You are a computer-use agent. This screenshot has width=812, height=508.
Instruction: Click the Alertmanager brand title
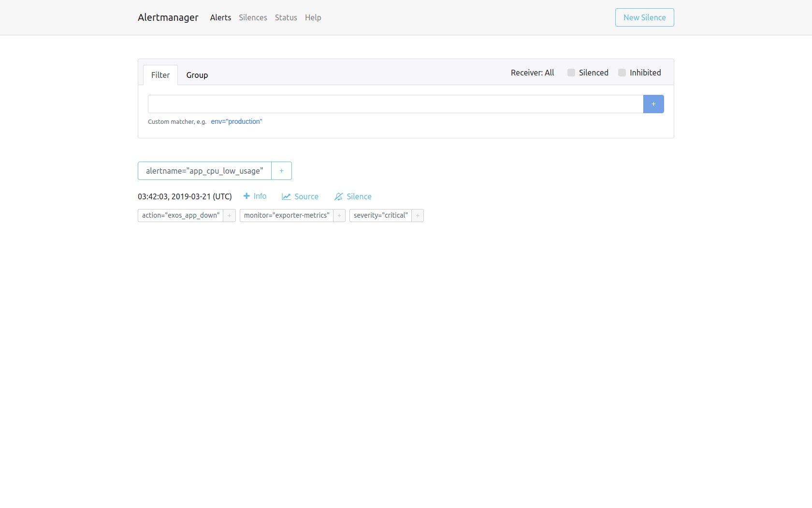coord(168,17)
